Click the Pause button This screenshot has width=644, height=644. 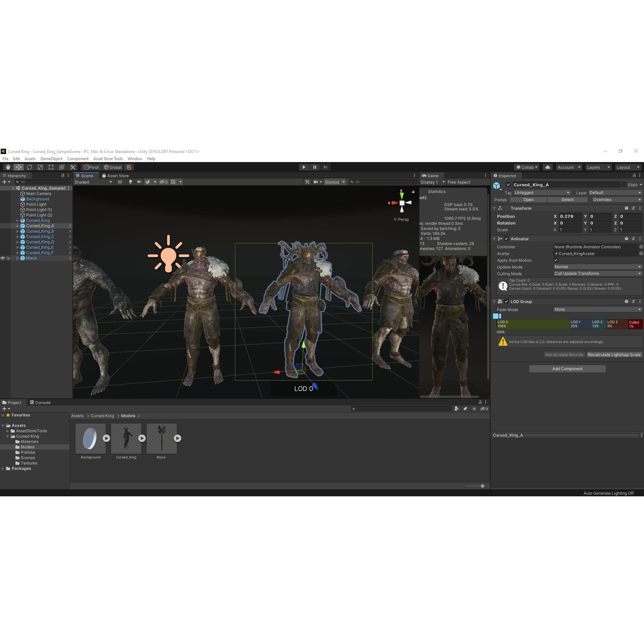(314, 167)
